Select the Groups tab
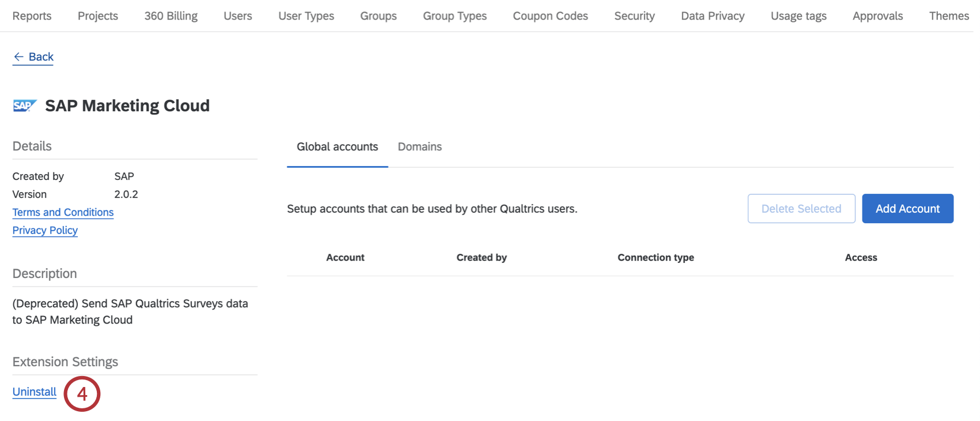Screen dimensions: 980x421 coord(378,16)
